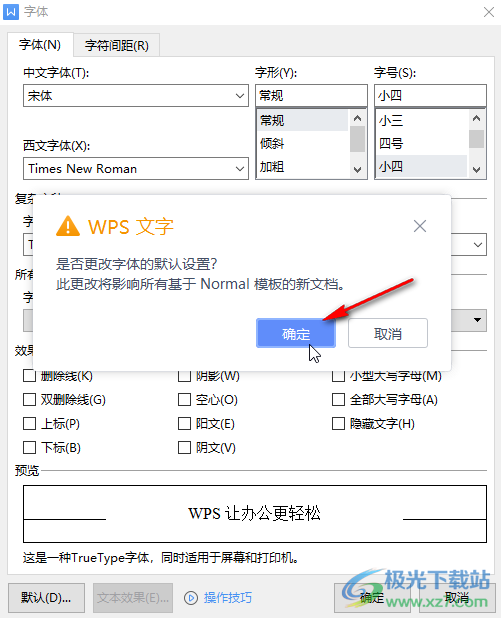Confirm default font change with 确定 in alert
501x618 pixels.
tap(296, 333)
